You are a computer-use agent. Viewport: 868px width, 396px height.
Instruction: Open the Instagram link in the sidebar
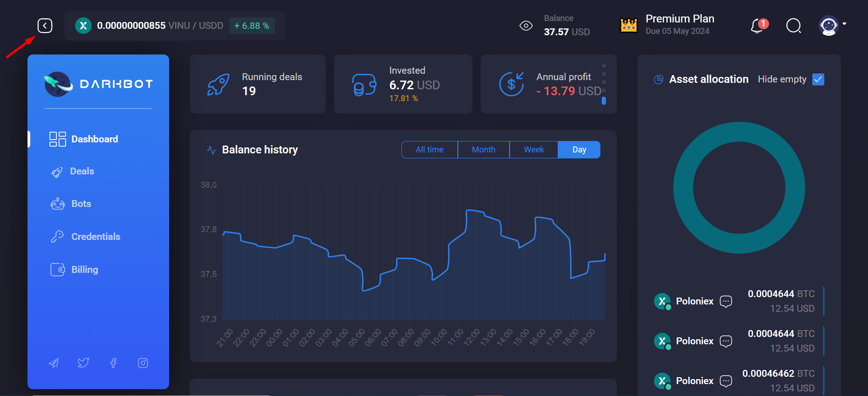(143, 363)
